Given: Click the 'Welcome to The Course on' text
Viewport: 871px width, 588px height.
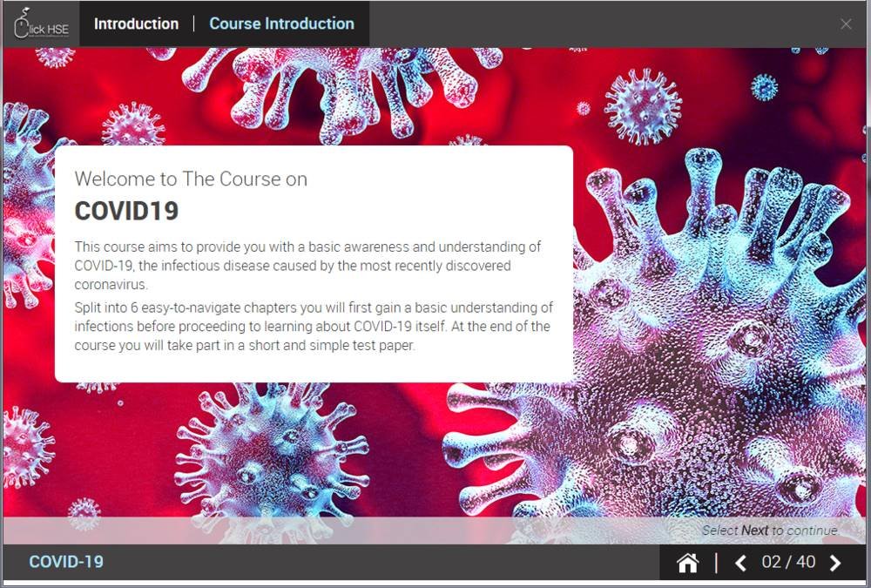Looking at the screenshot, I should 191,179.
